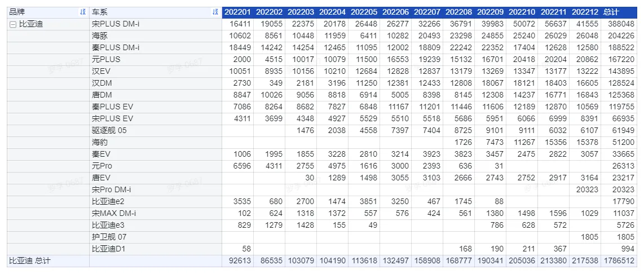Click cell 56637 in 202211 column
Image resolution: width=644 pixels, height=274 pixels.
(x=555, y=24)
